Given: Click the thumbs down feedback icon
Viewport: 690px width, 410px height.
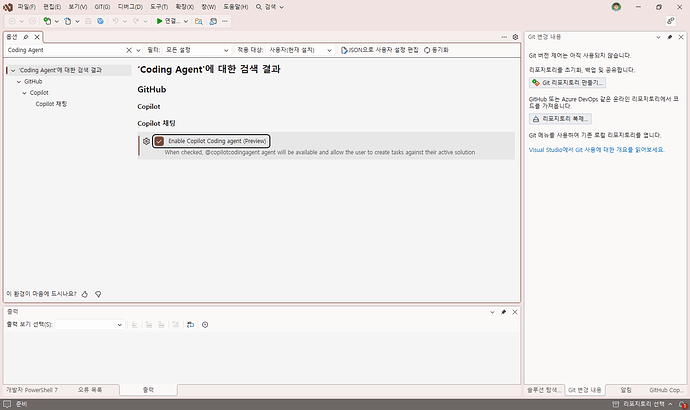Looking at the screenshot, I should [x=98, y=294].
